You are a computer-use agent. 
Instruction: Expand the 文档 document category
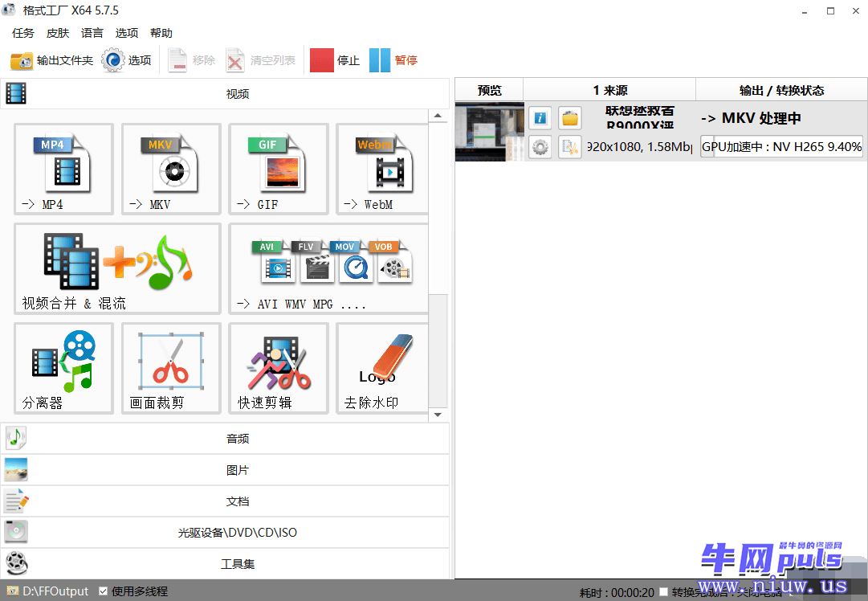tap(225, 501)
